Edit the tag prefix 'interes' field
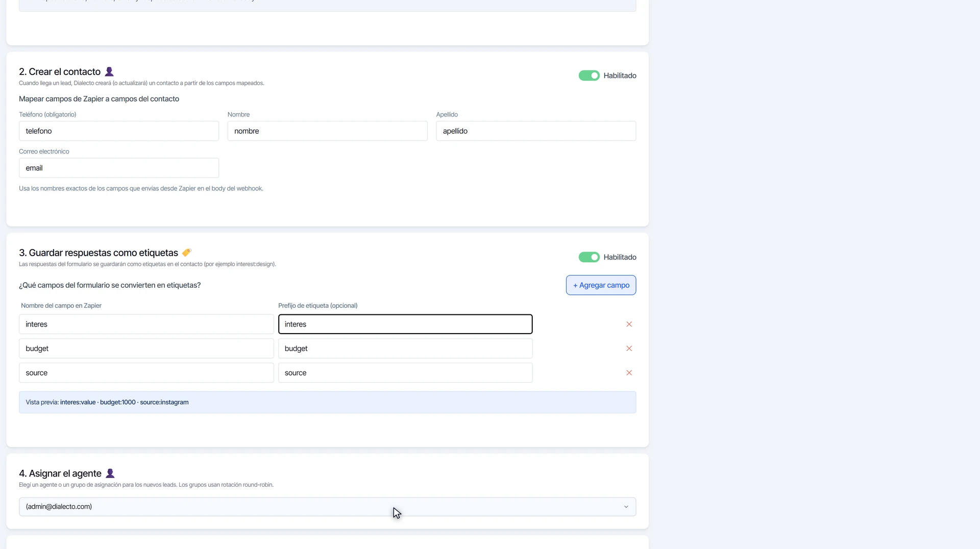 coord(405,325)
